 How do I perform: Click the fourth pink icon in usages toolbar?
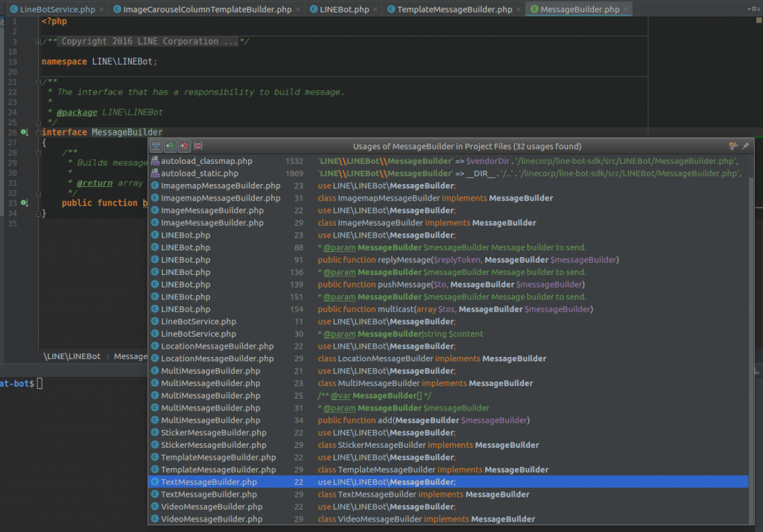[198, 146]
